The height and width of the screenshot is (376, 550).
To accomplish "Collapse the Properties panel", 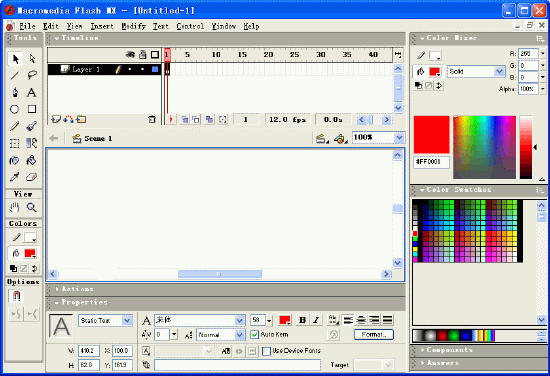I will (57, 302).
